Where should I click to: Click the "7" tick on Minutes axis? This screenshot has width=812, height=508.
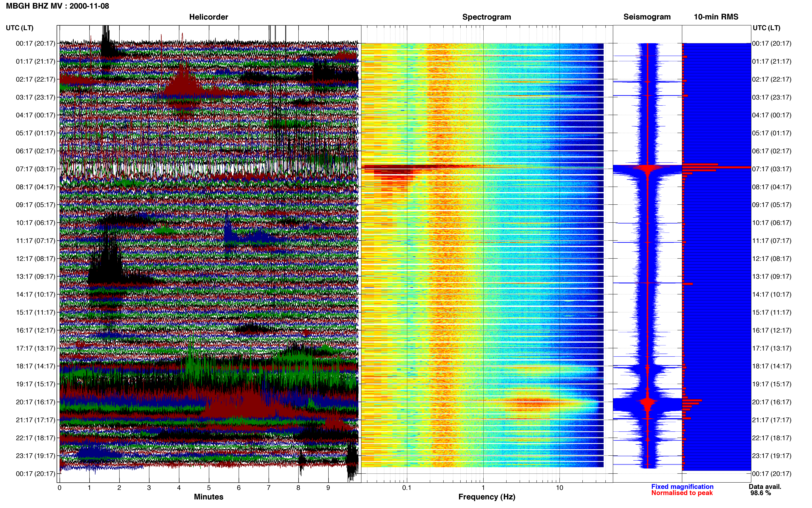pyautogui.click(x=269, y=488)
